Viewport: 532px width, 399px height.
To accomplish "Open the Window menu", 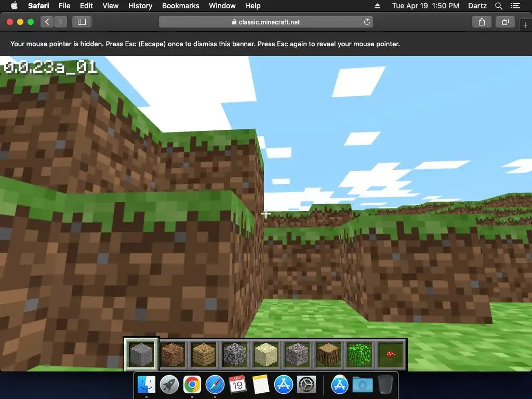I will click(x=222, y=6).
